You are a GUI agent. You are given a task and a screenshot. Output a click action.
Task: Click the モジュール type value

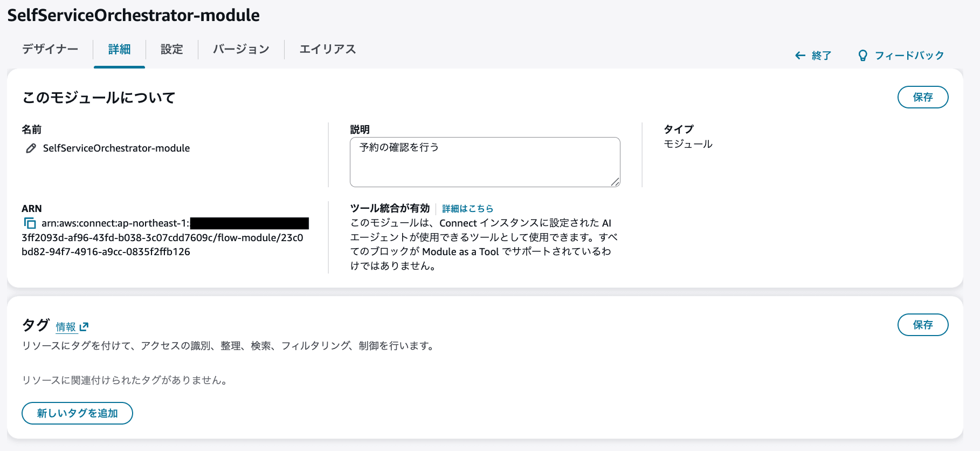[688, 144]
